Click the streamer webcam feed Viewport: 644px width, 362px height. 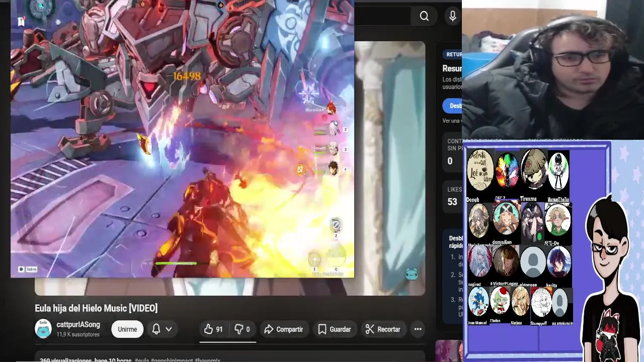pyautogui.click(x=553, y=69)
